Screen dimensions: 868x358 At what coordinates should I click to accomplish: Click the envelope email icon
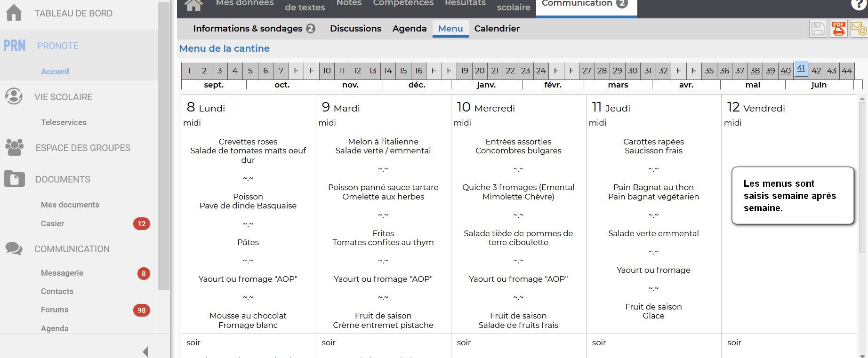coord(859,29)
